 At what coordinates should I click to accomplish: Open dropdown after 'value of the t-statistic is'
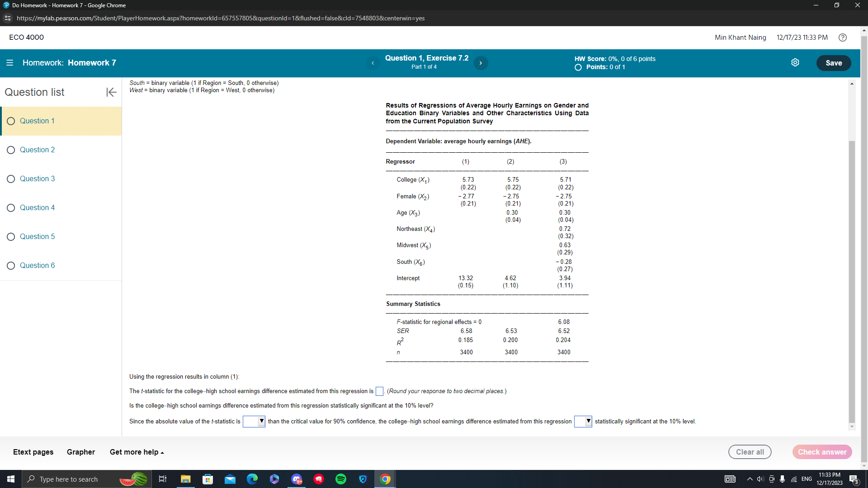(x=254, y=421)
